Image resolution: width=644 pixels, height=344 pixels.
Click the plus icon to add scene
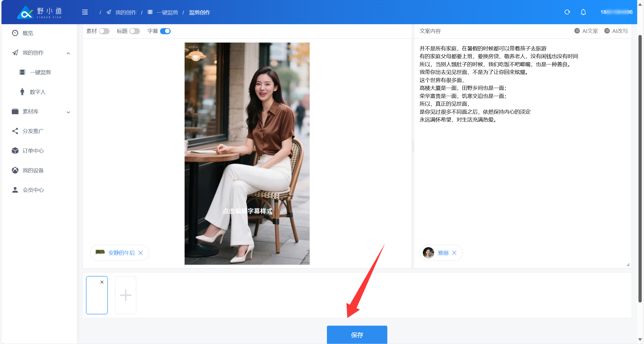[125, 295]
